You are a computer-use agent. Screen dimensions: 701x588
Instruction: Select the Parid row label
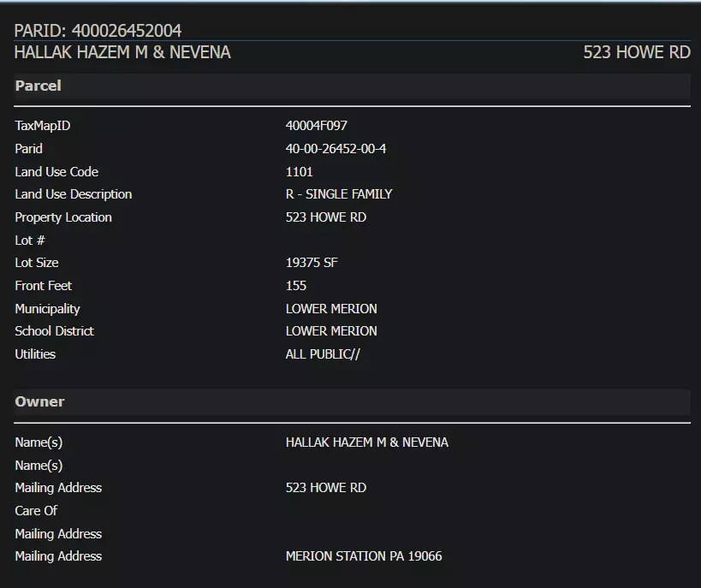pos(28,148)
